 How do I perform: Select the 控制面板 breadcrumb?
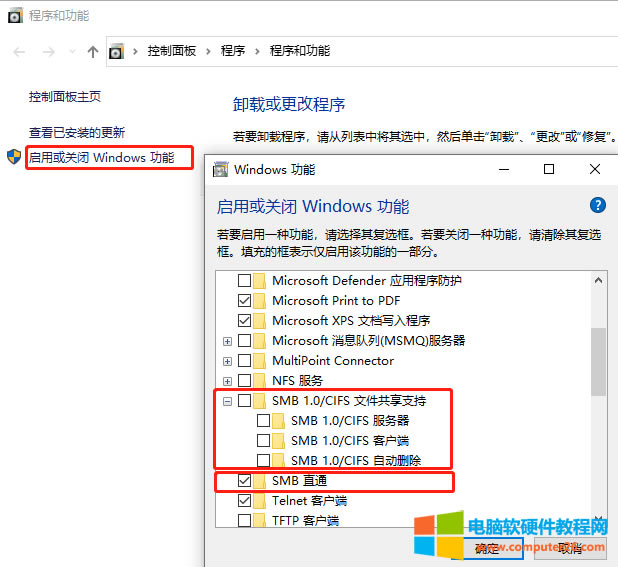171,51
